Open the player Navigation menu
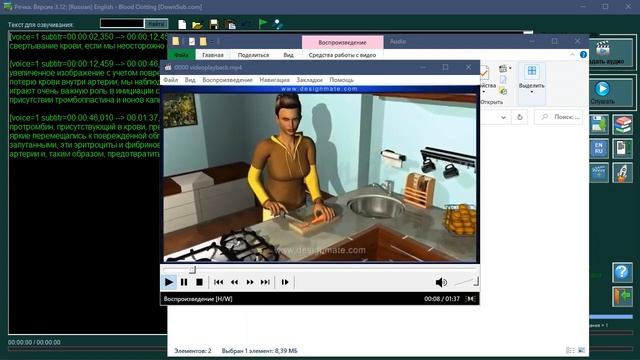Screen dimensions: 640x360 coord(274,80)
